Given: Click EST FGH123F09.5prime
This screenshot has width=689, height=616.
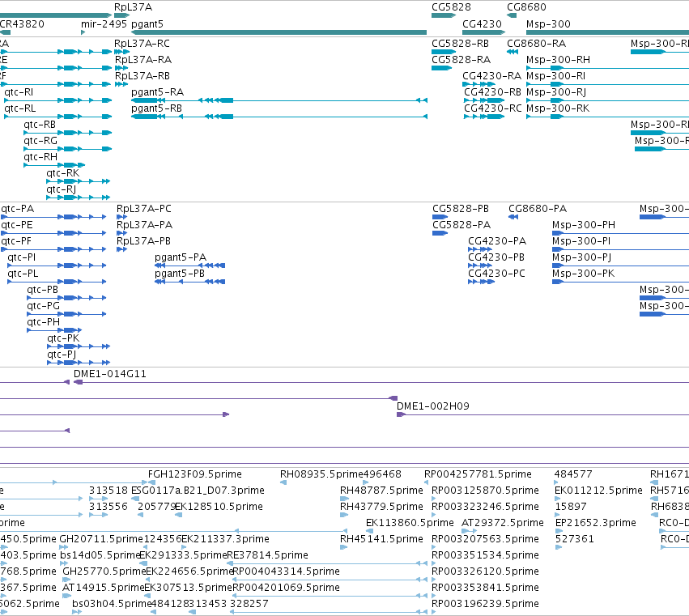Looking at the screenshot, I should click(195, 474).
